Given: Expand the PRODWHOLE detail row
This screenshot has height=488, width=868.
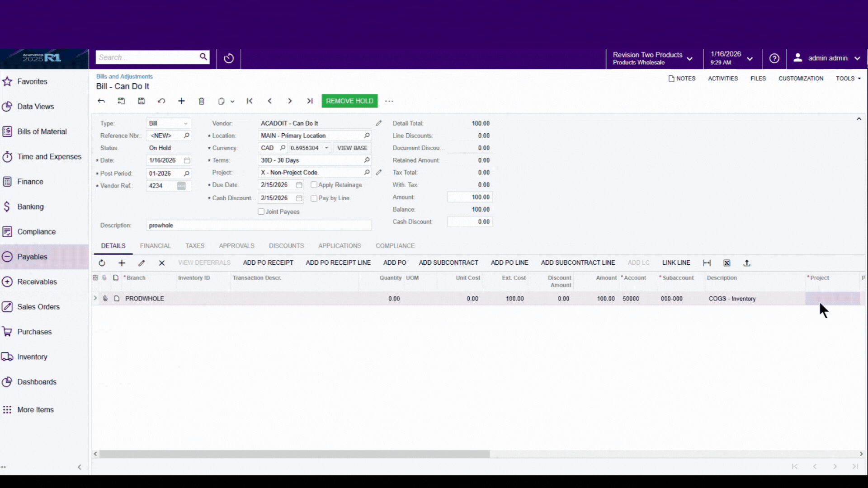Looking at the screenshot, I should (95, 298).
